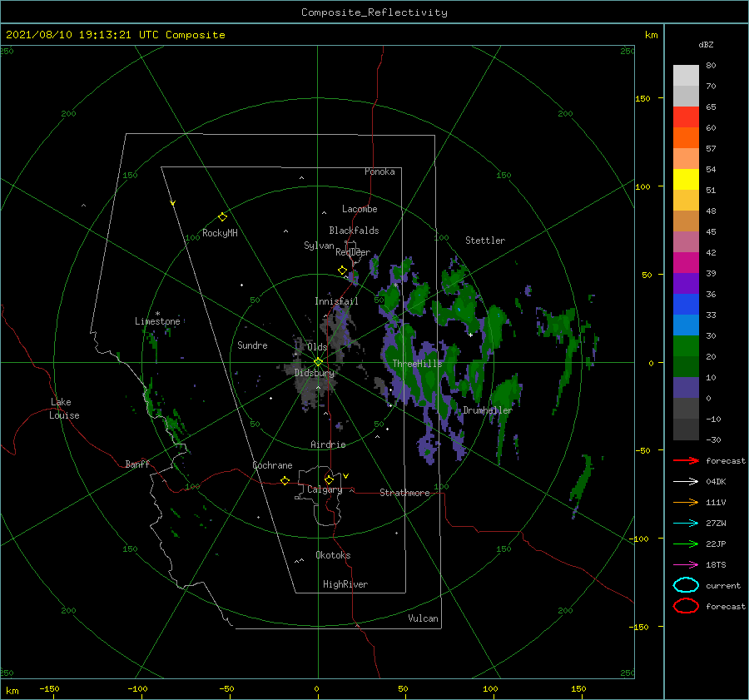Click the Strathmore city label

pyautogui.click(x=404, y=493)
